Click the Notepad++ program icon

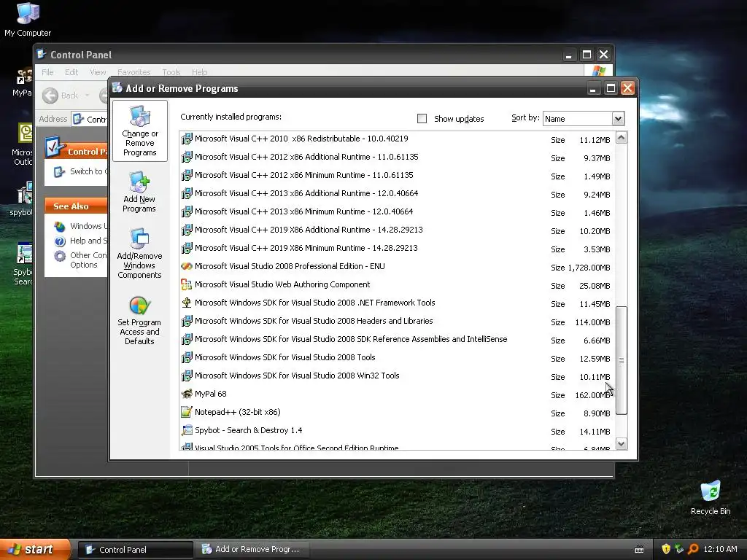pos(187,412)
